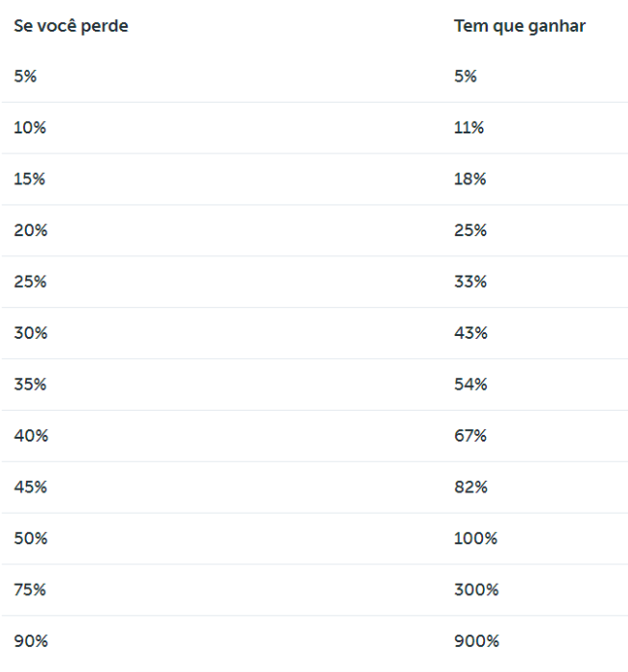628x672 pixels.
Task: Select the 5% loss cell
Action: click(25, 77)
